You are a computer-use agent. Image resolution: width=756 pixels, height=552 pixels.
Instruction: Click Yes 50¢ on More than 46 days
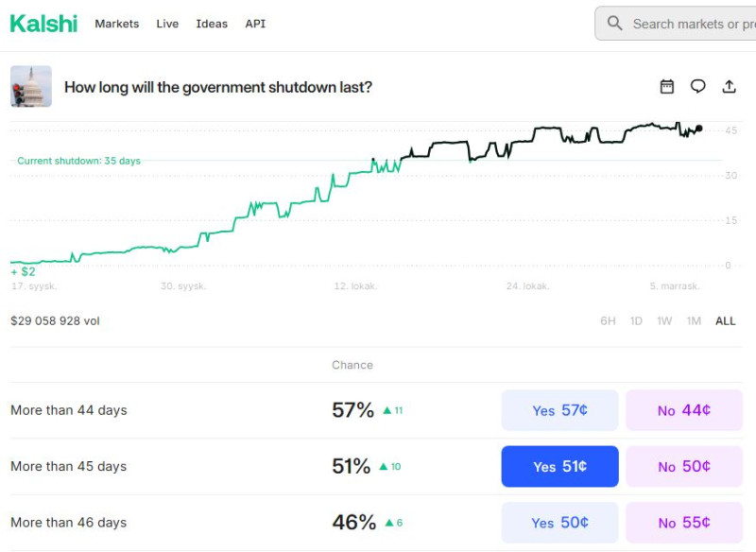559,523
